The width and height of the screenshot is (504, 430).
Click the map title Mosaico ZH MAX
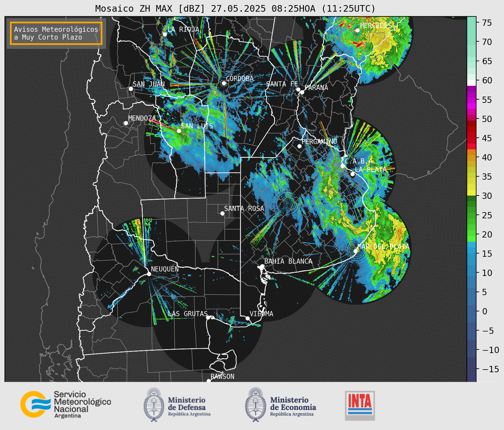[x=235, y=9]
